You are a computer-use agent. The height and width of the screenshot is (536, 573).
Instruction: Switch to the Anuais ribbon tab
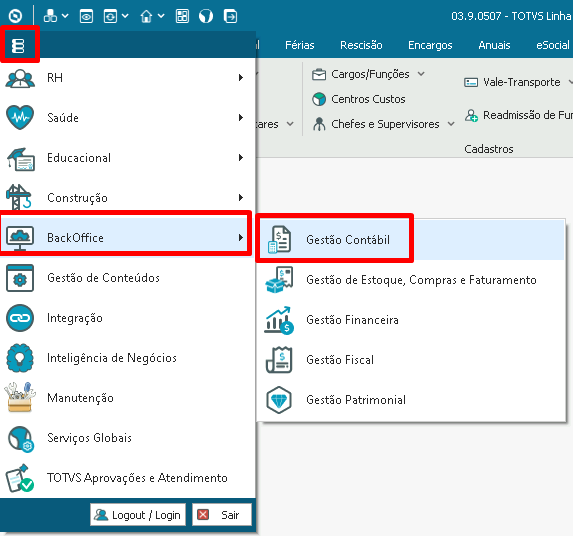[x=494, y=45]
